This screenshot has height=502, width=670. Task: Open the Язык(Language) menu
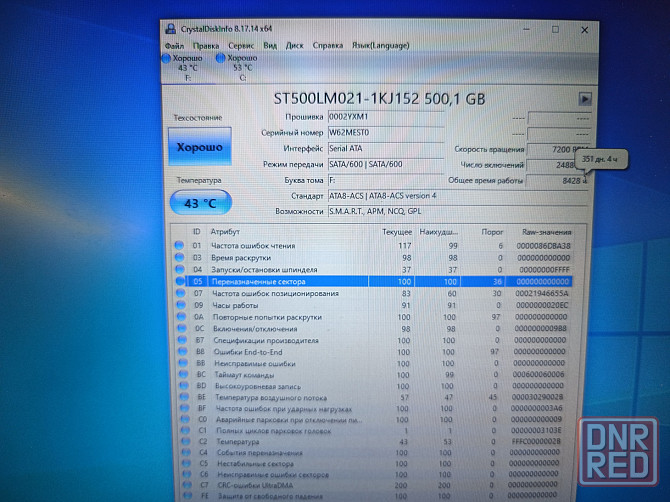[x=381, y=45]
